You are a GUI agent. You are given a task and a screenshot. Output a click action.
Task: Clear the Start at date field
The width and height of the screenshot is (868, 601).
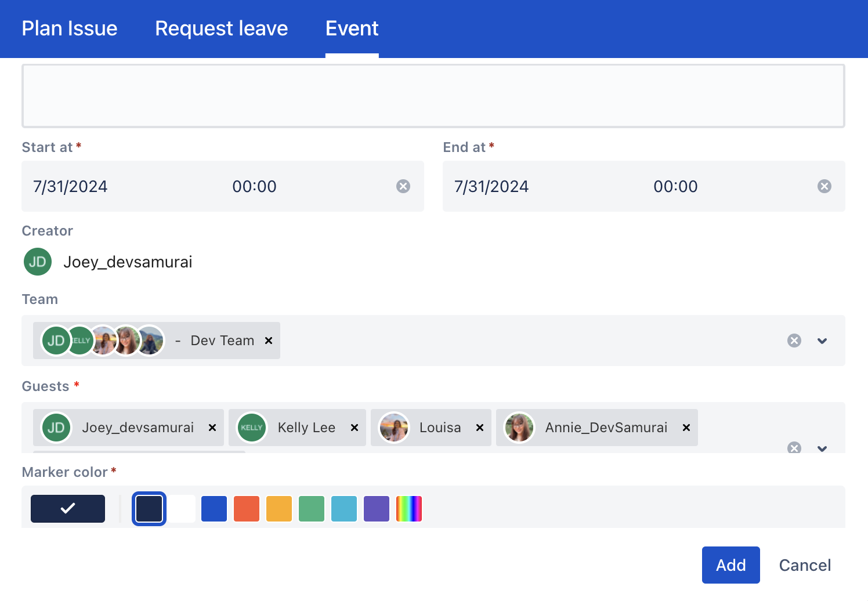403,186
